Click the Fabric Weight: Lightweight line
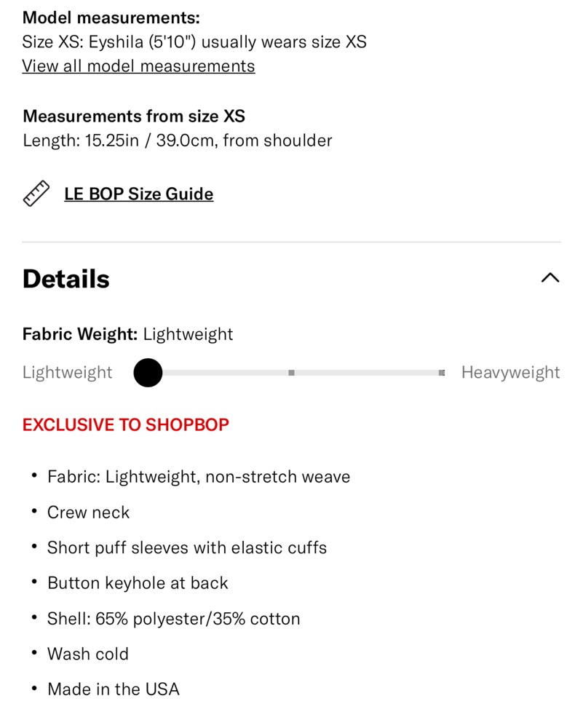Viewport: 583px width, 728px height. pyautogui.click(x=127, y=334)
